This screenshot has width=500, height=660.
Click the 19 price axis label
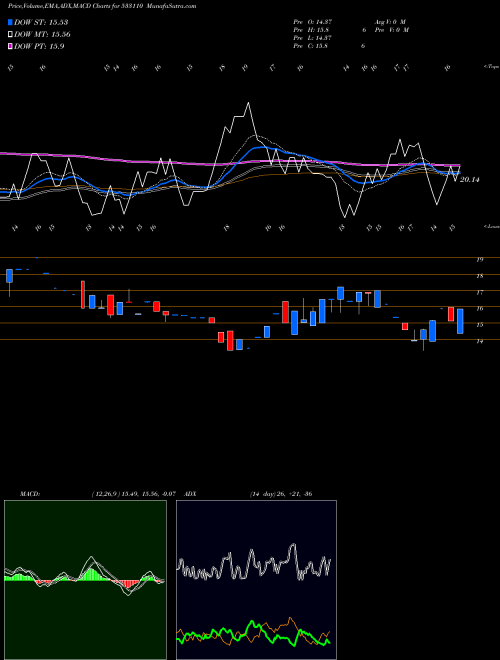pos(479,260)
